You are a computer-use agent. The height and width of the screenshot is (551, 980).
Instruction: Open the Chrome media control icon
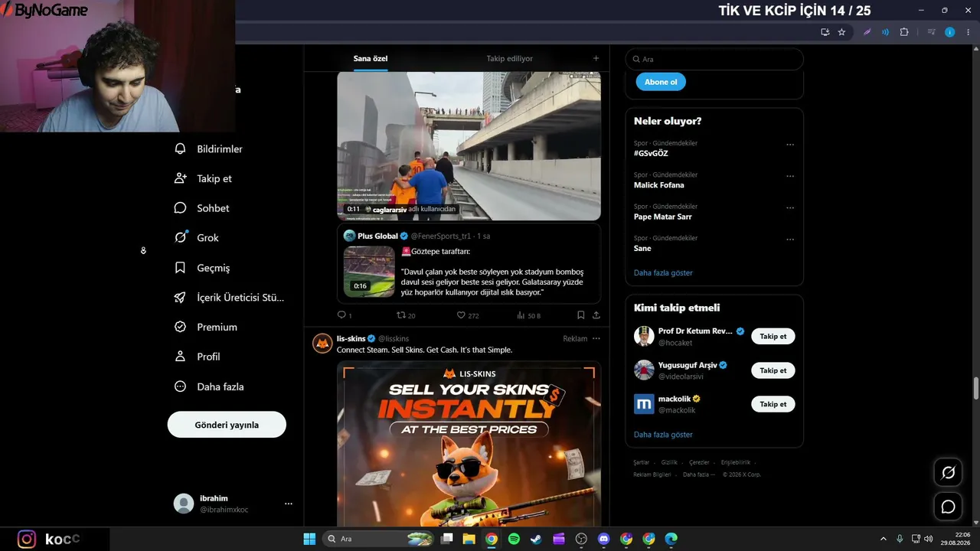931,32
